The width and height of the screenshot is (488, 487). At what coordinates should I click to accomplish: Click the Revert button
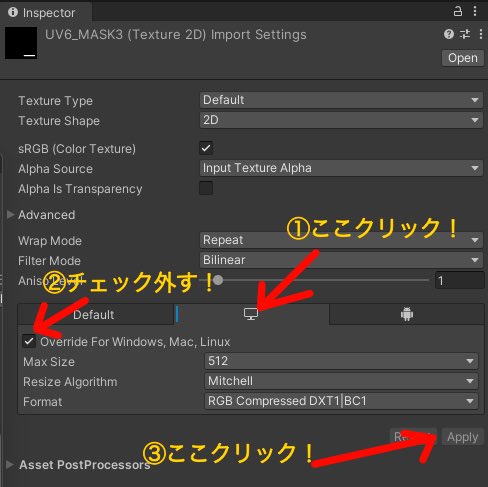(x=413, y=437)
